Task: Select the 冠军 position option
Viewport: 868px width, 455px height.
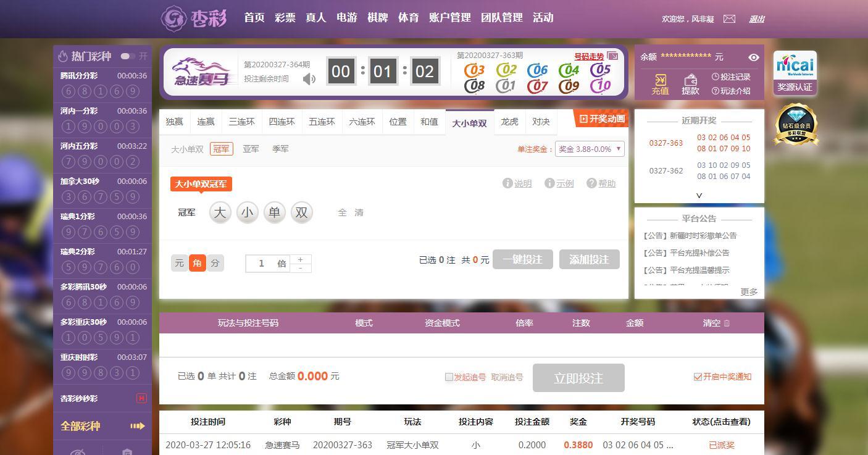Action: (x=221, y=149)
